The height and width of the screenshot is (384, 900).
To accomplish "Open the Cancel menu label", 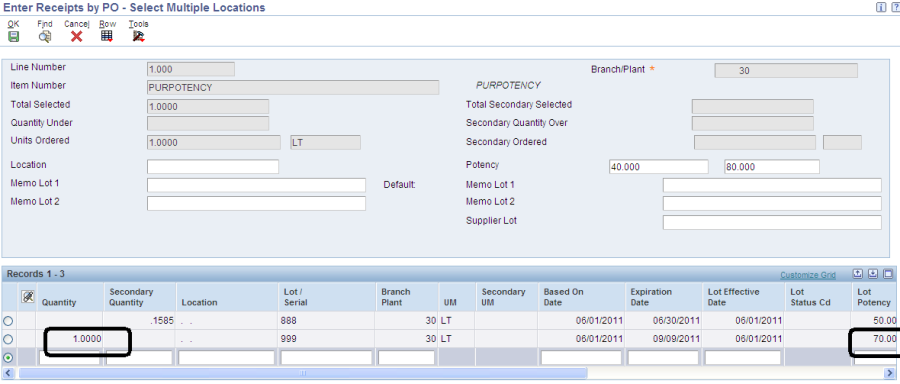I will (x=76, y=24).
